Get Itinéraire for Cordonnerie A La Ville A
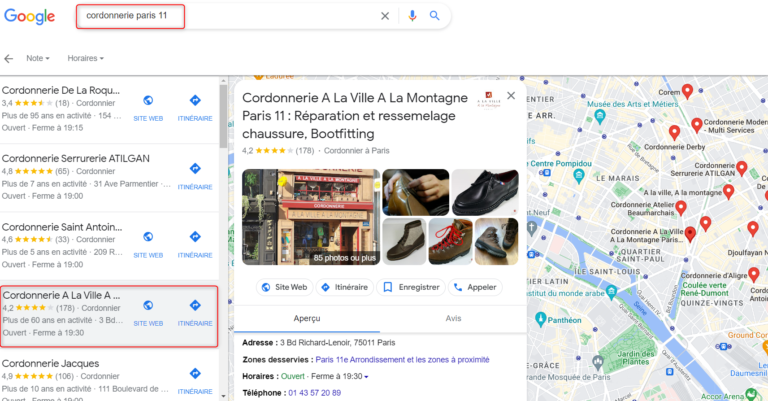This screenshot has width=768, height=401. (195, 306)
